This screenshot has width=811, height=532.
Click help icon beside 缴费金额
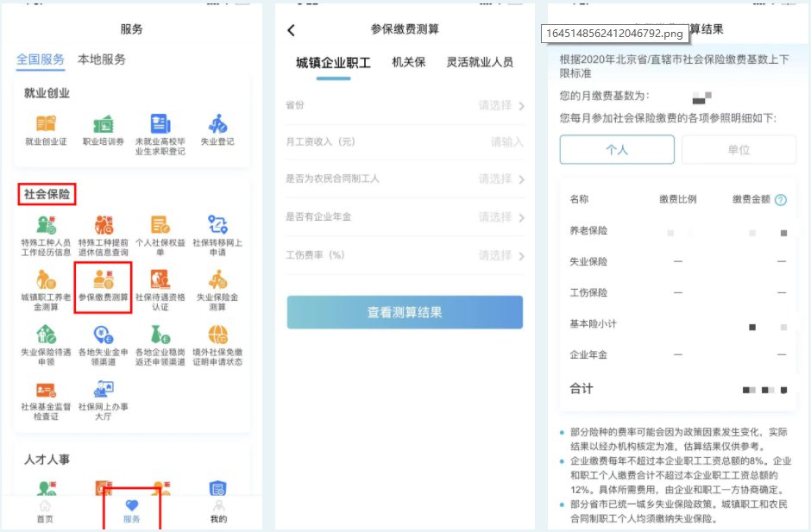[x=781, y=200]
